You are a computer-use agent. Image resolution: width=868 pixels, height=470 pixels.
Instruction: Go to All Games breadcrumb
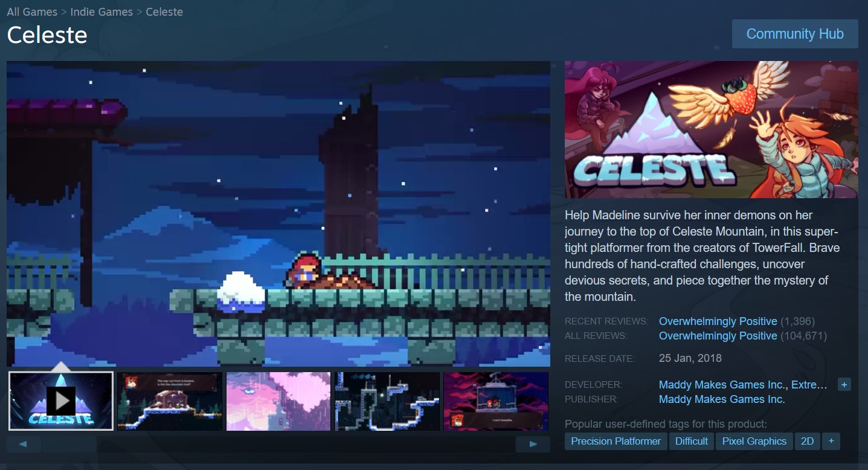click(x=32, y=12)
